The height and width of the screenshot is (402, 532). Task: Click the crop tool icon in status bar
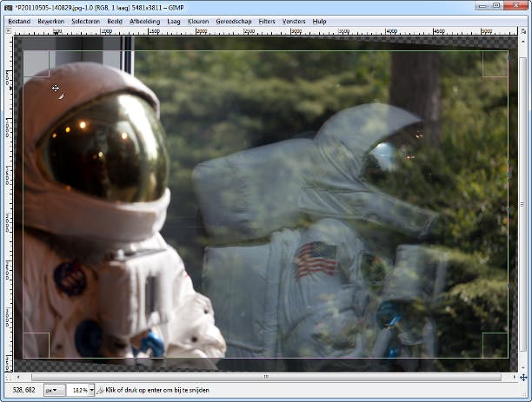[x=100, y=391]
